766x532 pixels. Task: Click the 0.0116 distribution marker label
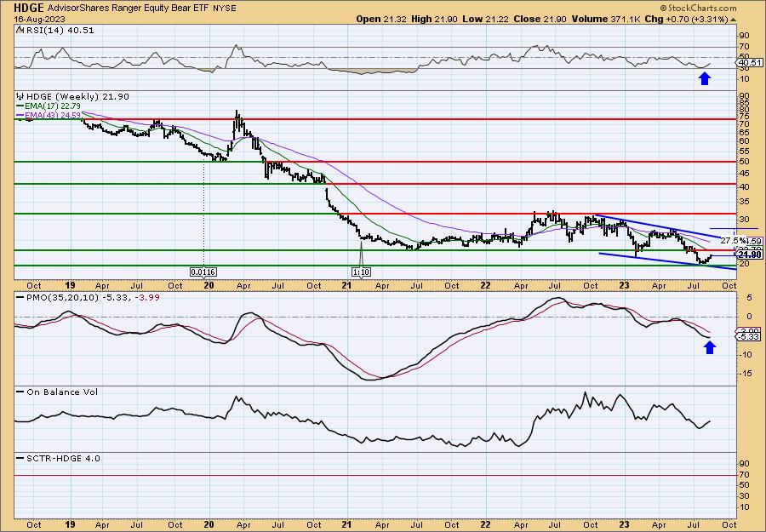coord(203,272)
